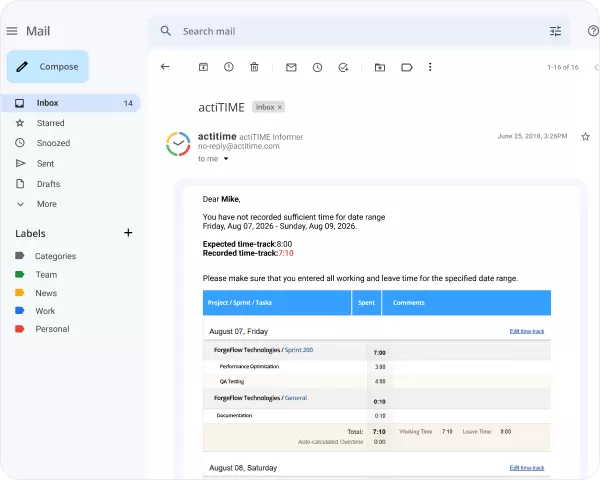Click the Project / Sprint / Tasks header
600x480 pixels.
277,302
